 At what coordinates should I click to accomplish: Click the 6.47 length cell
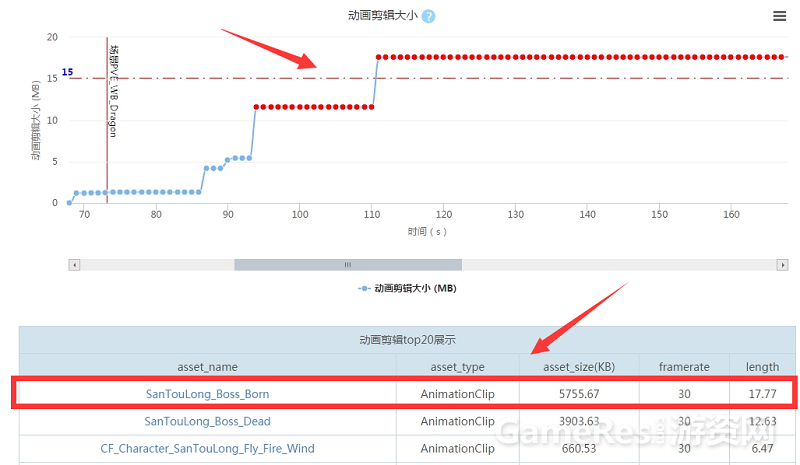(x=762, y=448)
